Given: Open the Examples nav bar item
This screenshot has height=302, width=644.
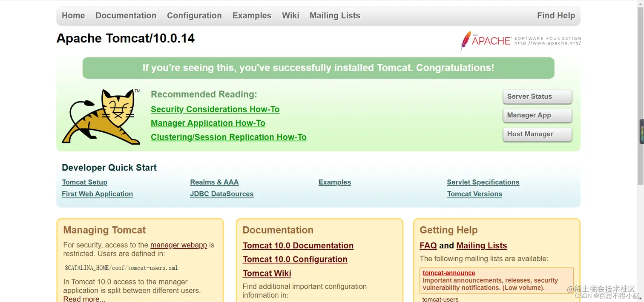Looking at the screenshot, I should [252, 16].
